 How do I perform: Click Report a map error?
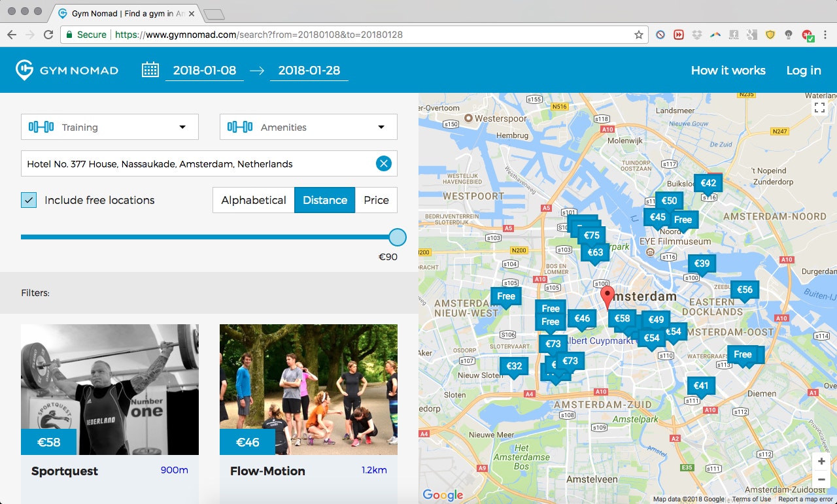[806, 499]
